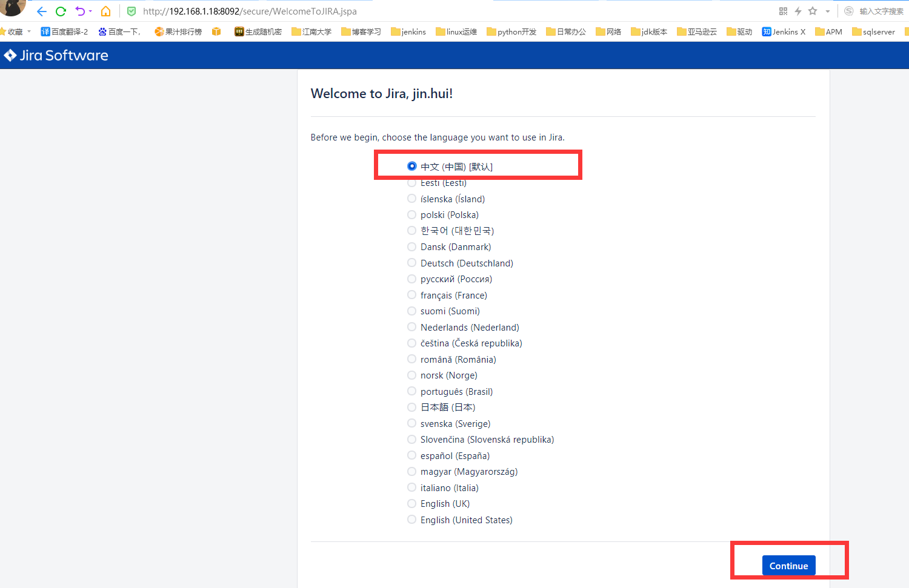Screen dimensions: 909x588
Task: Open the python开发 bookmark folder
Action: point(511,31)
